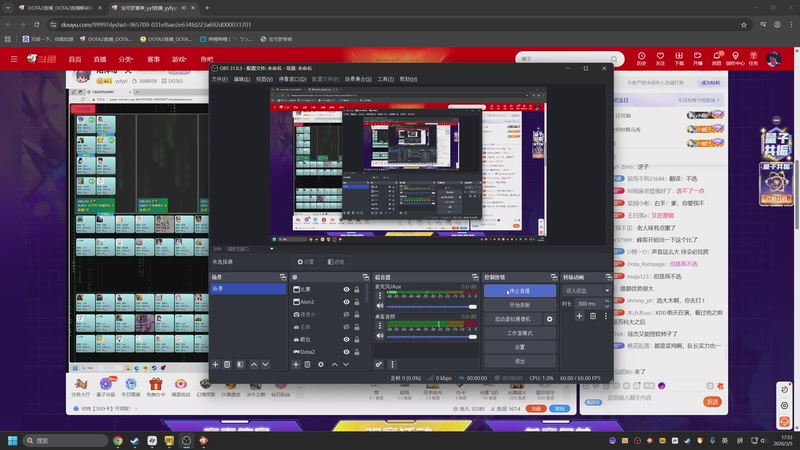Click Douyu search input field

[x=564, y=59]
